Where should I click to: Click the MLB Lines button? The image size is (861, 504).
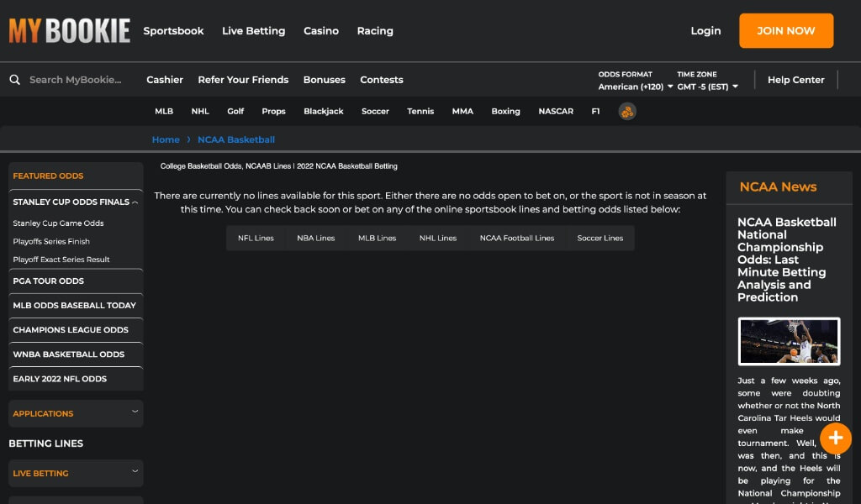click(x=378, y=238)
